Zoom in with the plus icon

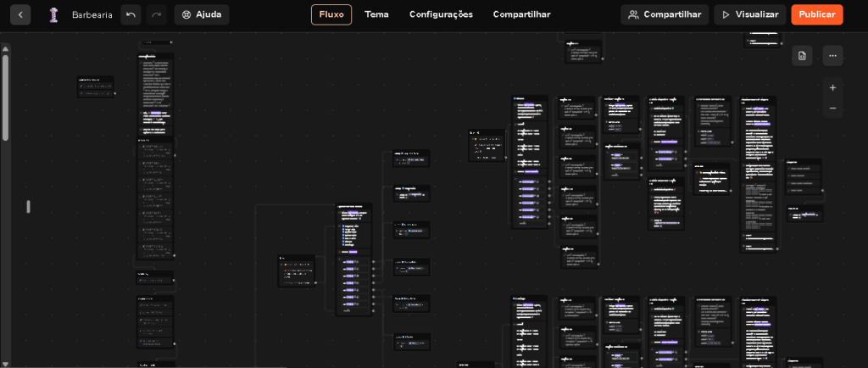[832, 87]
